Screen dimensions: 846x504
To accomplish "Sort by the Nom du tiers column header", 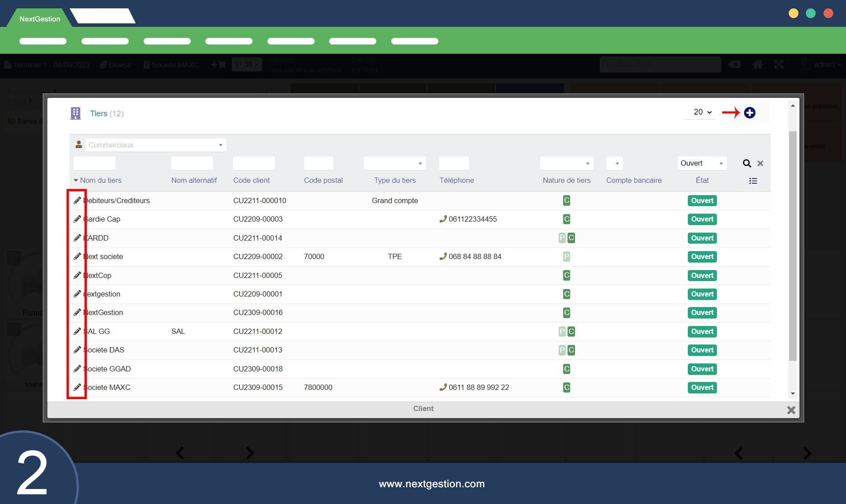I will (100, 180).
